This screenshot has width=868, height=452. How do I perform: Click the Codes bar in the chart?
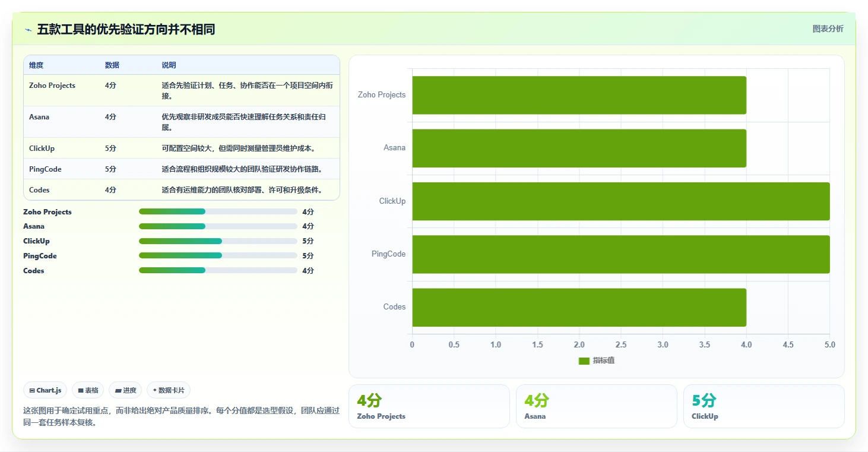(x=579, y=307)
